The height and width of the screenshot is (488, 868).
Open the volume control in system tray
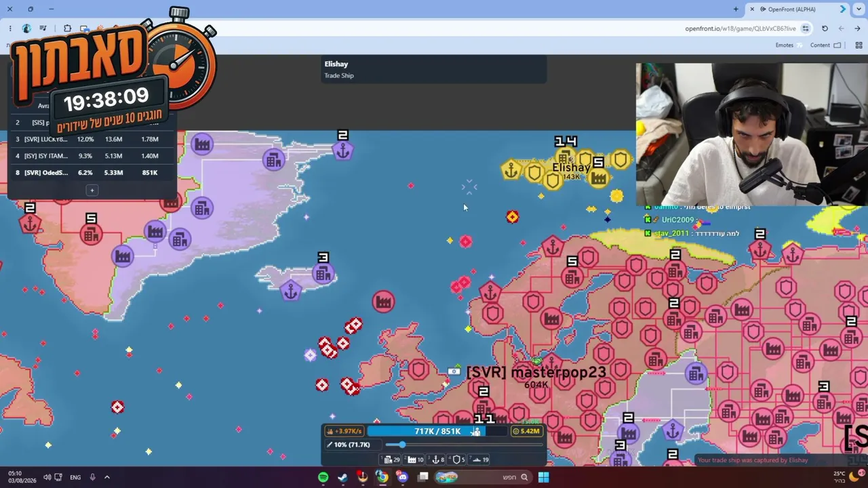[47, 477]
